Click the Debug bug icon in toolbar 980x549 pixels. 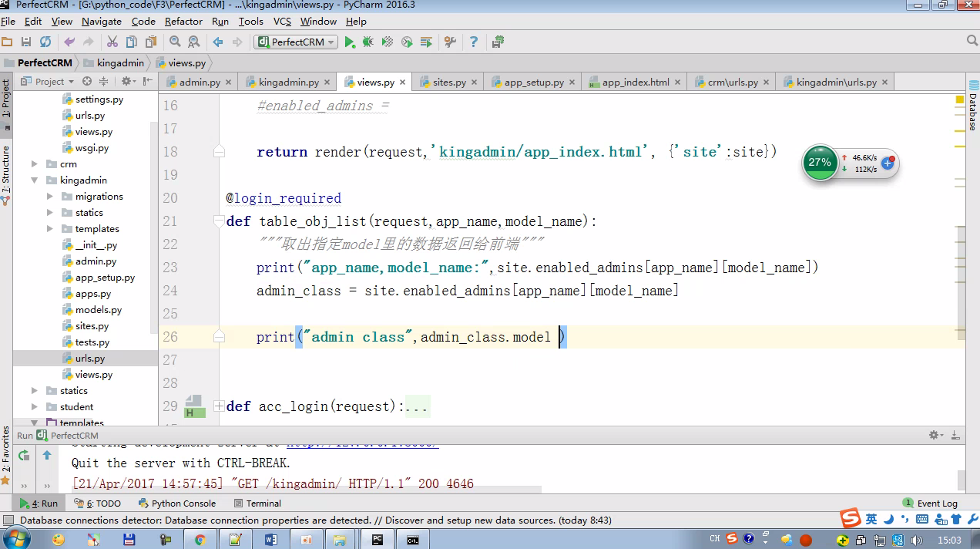click(x=368, y=42)
